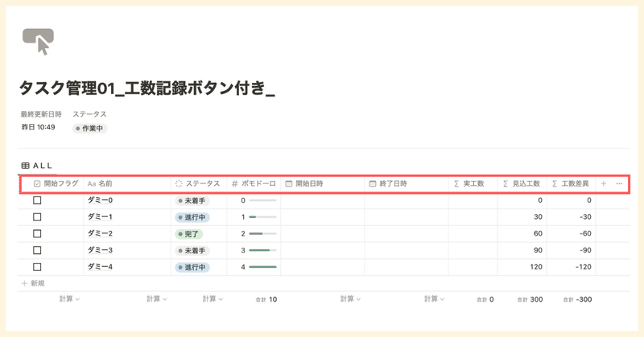Click the empty 終了日時 cell for ダミー2
Viewport: 644px width, 337px height.
407,233
